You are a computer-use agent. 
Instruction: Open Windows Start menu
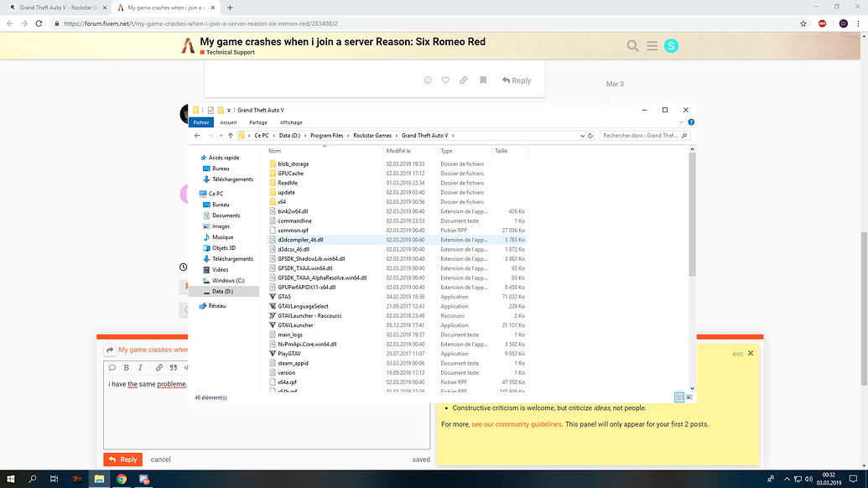[x=11, y=479]
